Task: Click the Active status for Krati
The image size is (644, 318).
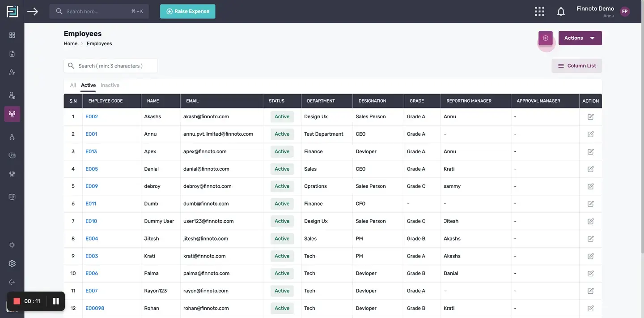Action: tap(282, 256)
